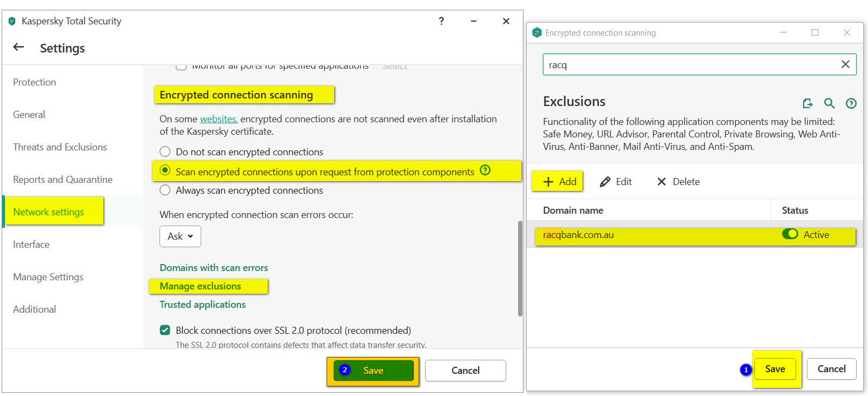
Task: Open Additional settings section
Action: [x=35, y=309]
